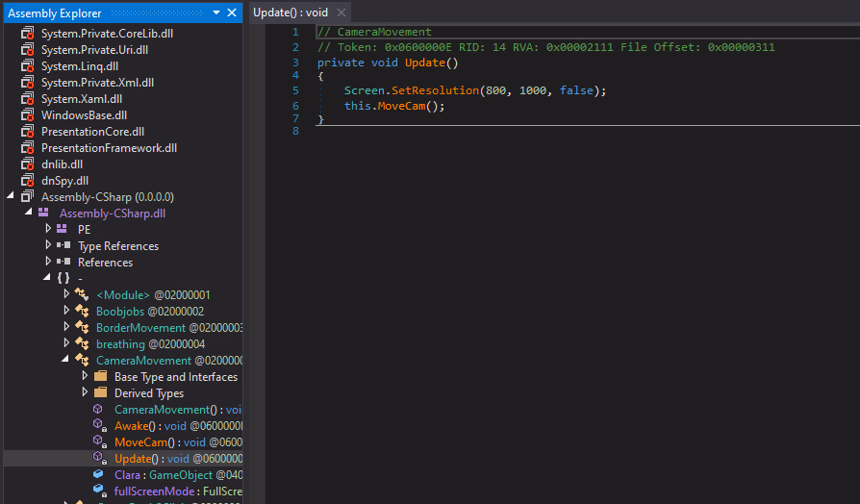Click the System.Xaml.dll assembly icon
Viewport: 860px width, 504px height.
(x=28, y=99)
